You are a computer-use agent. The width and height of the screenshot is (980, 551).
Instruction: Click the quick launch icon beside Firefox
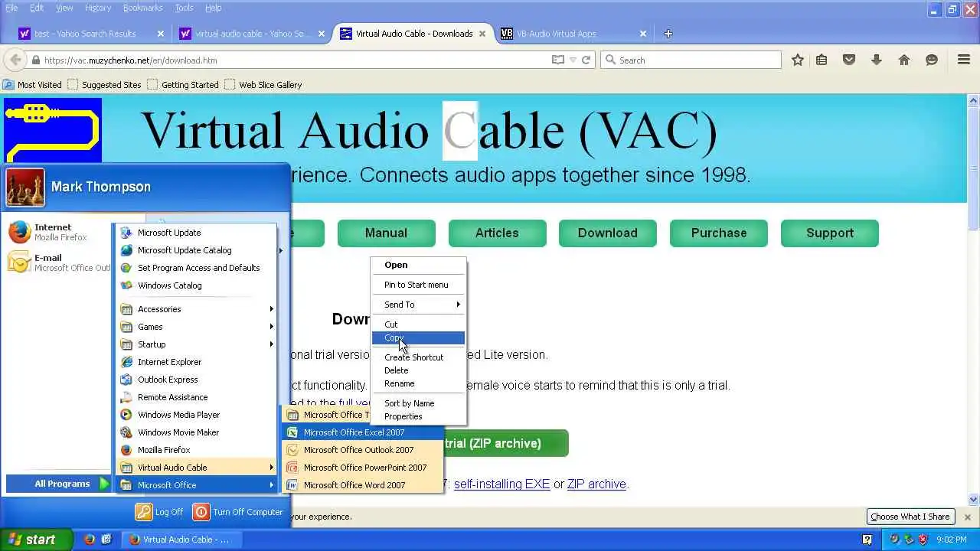pos(106,540)
